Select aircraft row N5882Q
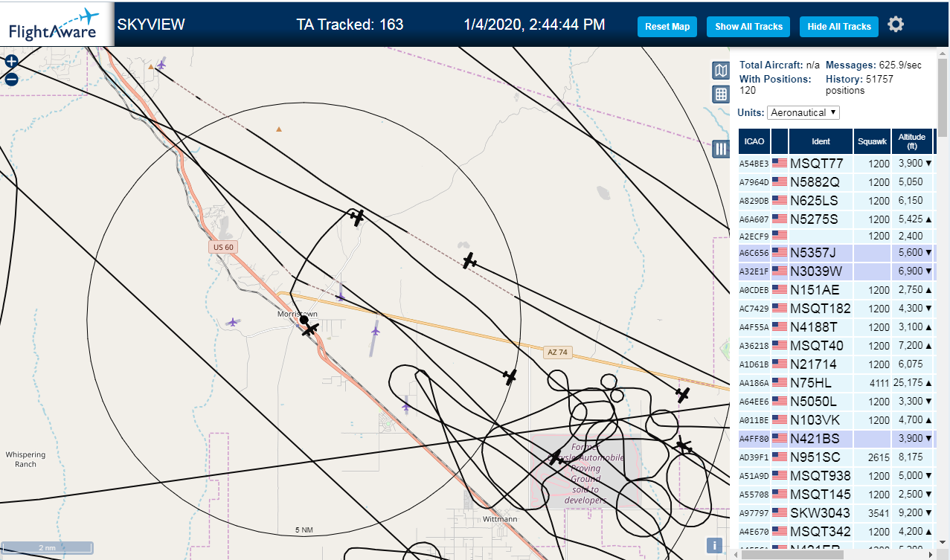The width and height of the screenshot is (950, 560). (836, 181)
